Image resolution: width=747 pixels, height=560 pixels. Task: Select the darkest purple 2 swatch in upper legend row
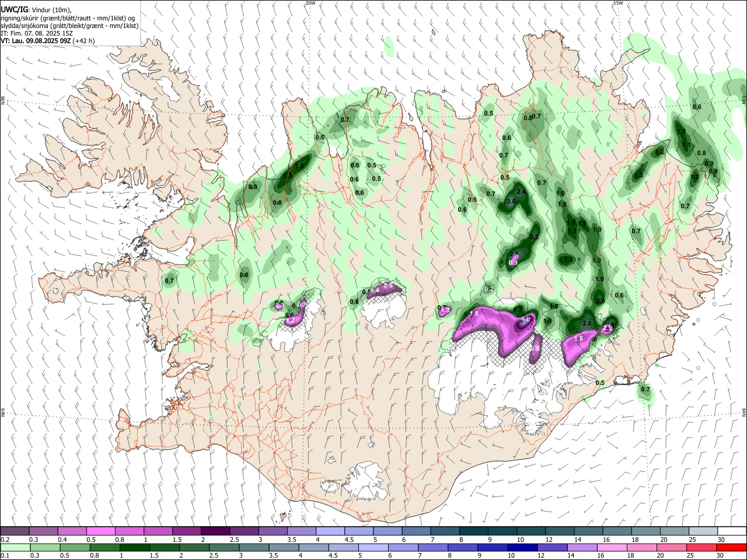(x=215, y=531)
